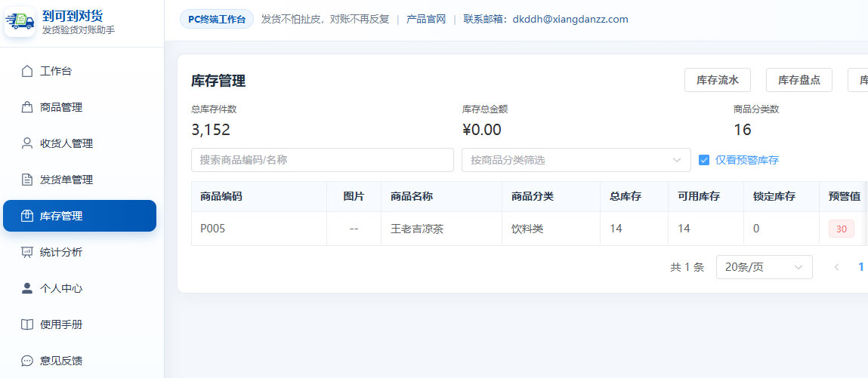
Task: Expand the 按商品分类筛选 dropdown
Action: tap(576, 160)
